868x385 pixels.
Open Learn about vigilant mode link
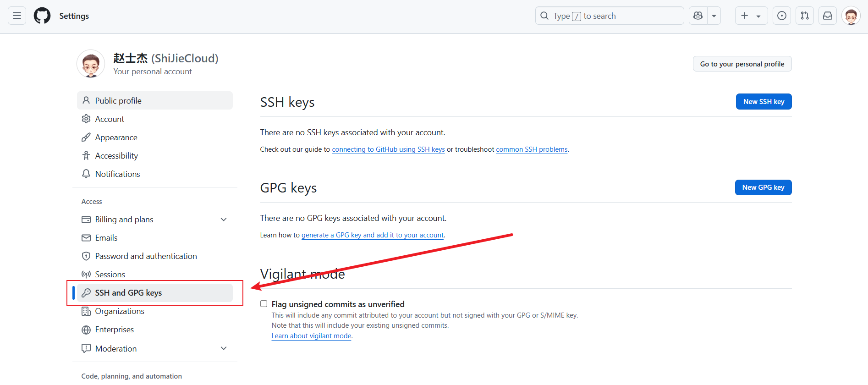311,336
